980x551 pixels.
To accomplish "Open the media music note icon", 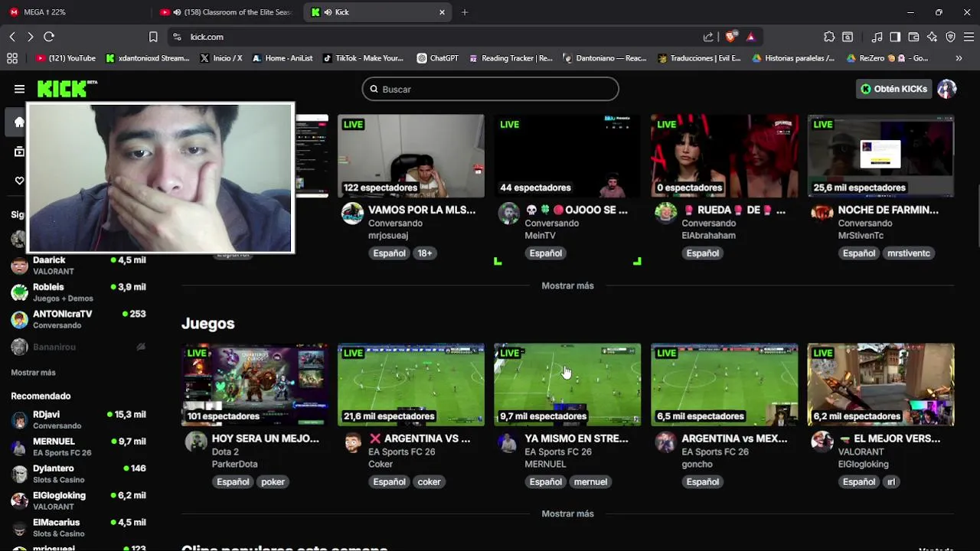I will click(x=877, y=37).
